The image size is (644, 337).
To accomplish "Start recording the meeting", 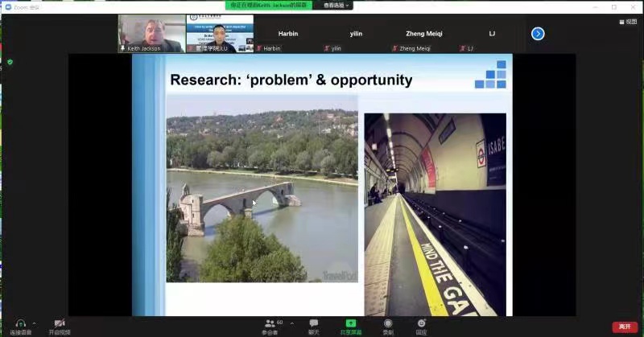I will [x=388, y=323].
